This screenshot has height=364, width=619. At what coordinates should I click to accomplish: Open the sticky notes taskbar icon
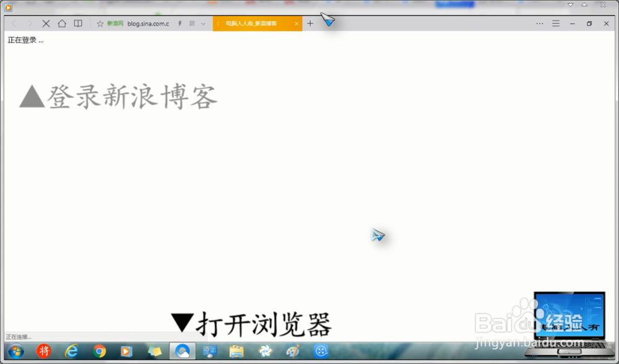tap(155, 351)
